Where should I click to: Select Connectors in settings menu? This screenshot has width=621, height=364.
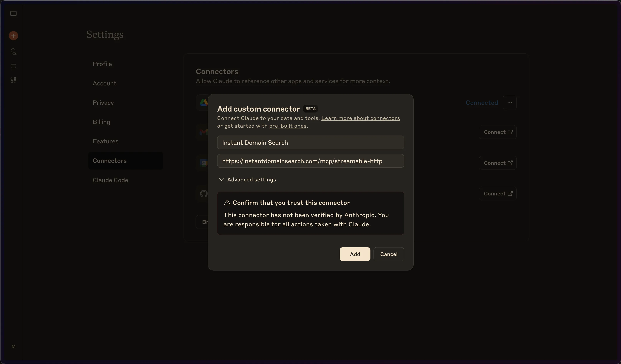point(125,160)
